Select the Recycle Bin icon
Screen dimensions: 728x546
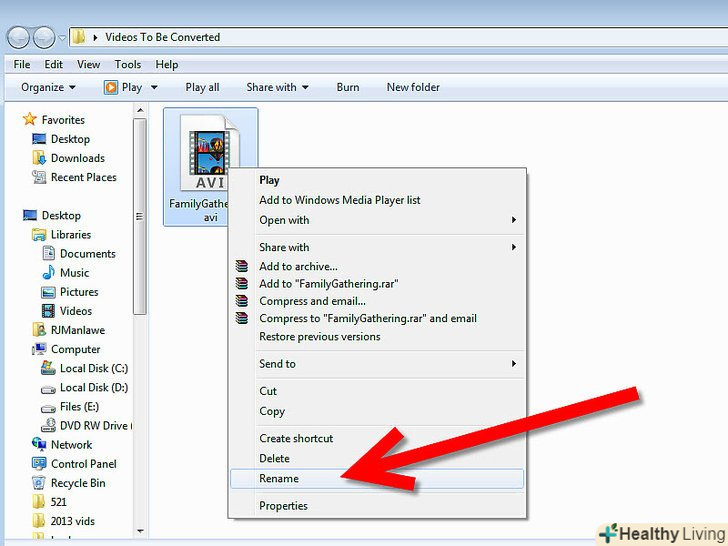tap(39, 483)
